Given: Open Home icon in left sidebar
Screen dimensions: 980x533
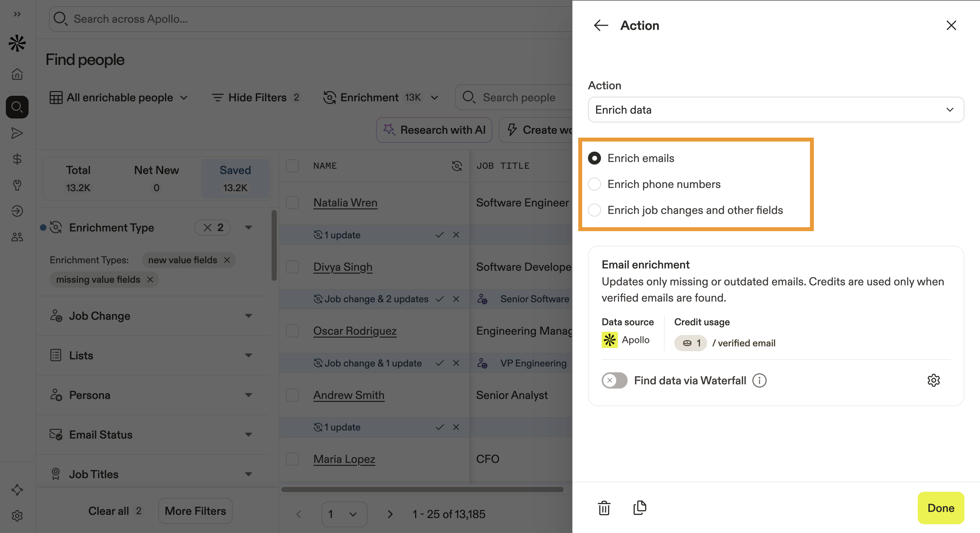Looking at the screenshot, I should coord(17,74).
